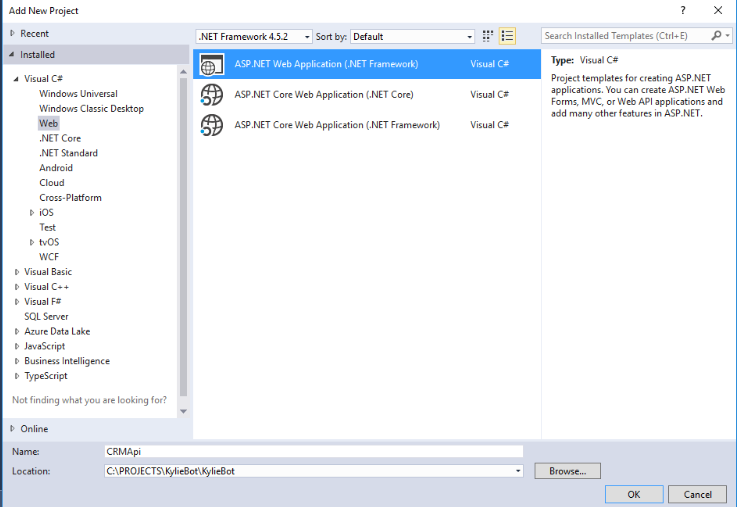Viewport: 737px width, 507px height.
Task: Click the Browse... button
Action: coord(567,471)
